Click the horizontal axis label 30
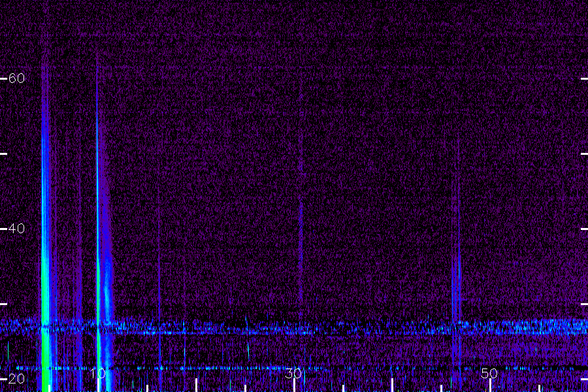The image size is (588, 392). (293, 373)
